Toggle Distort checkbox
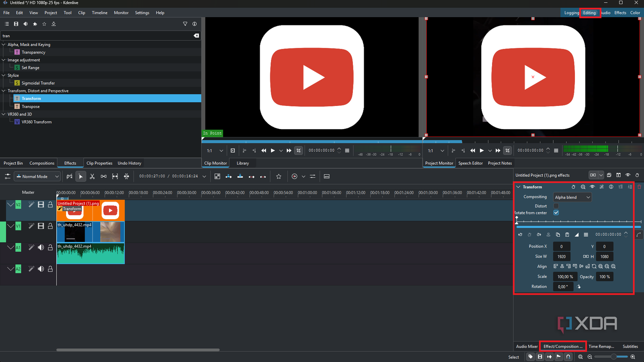The height and width of the screenshot is (362, 644). [x=556, y=206]
